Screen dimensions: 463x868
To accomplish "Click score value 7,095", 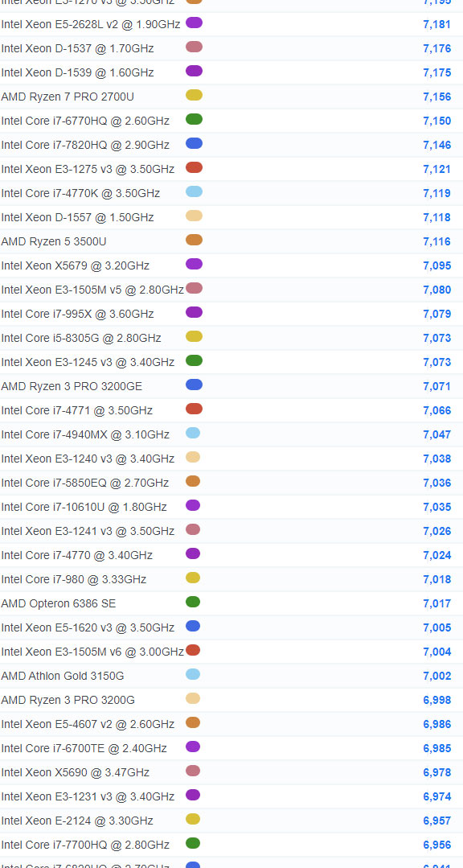I will point(437,265).
